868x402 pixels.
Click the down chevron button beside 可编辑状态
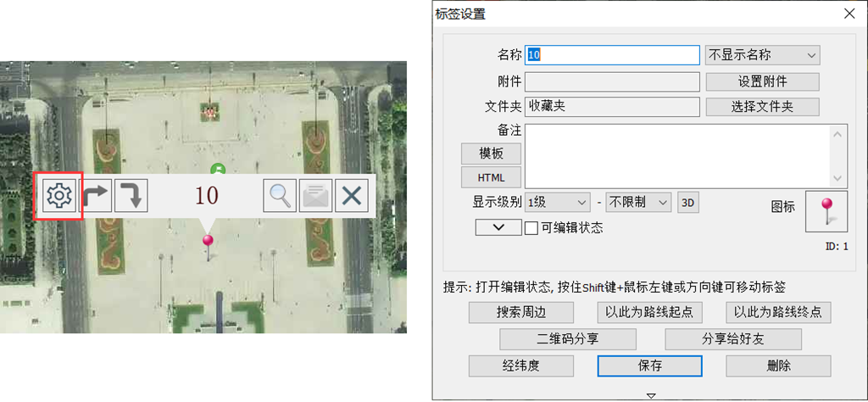point(498,227)
